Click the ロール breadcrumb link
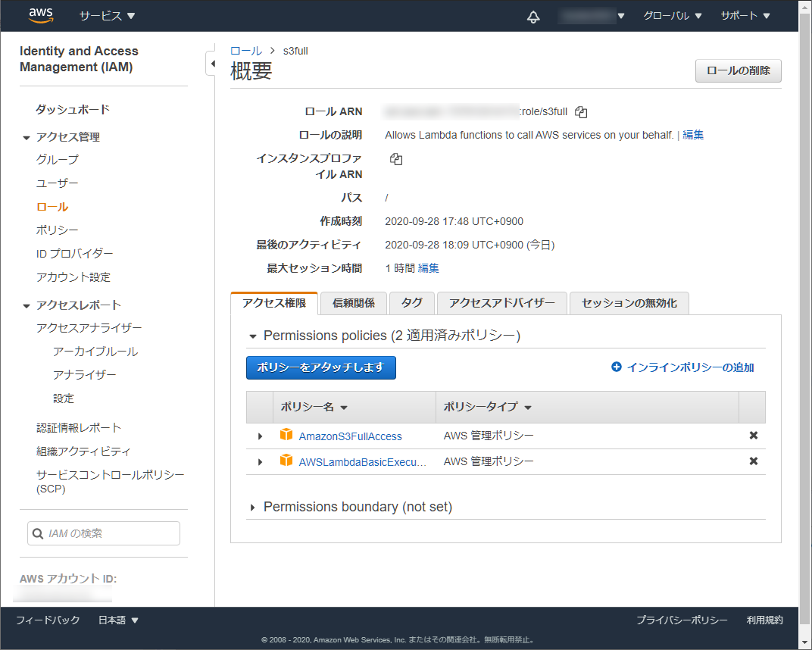Screen dimensions: 812x650 click(246, 51)
